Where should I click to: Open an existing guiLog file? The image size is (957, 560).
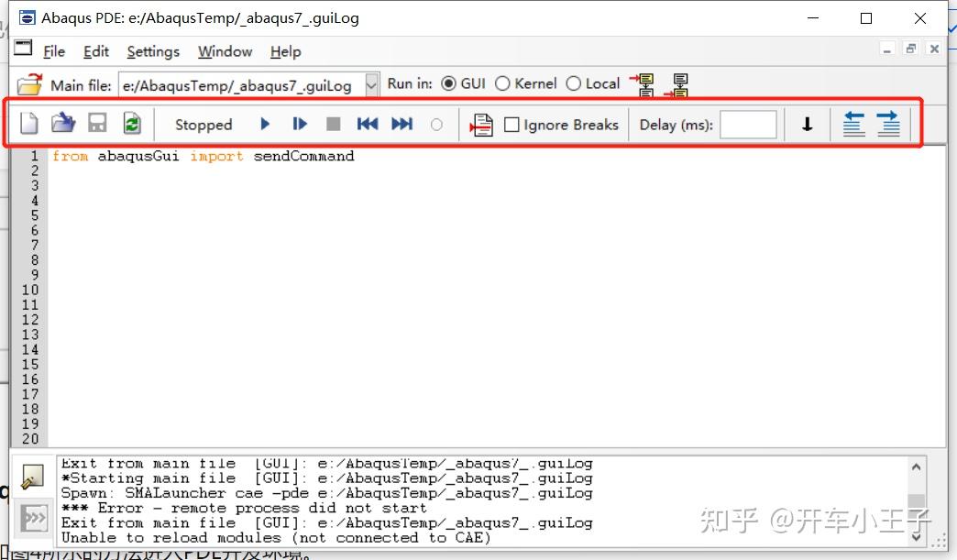coord(62,124)
